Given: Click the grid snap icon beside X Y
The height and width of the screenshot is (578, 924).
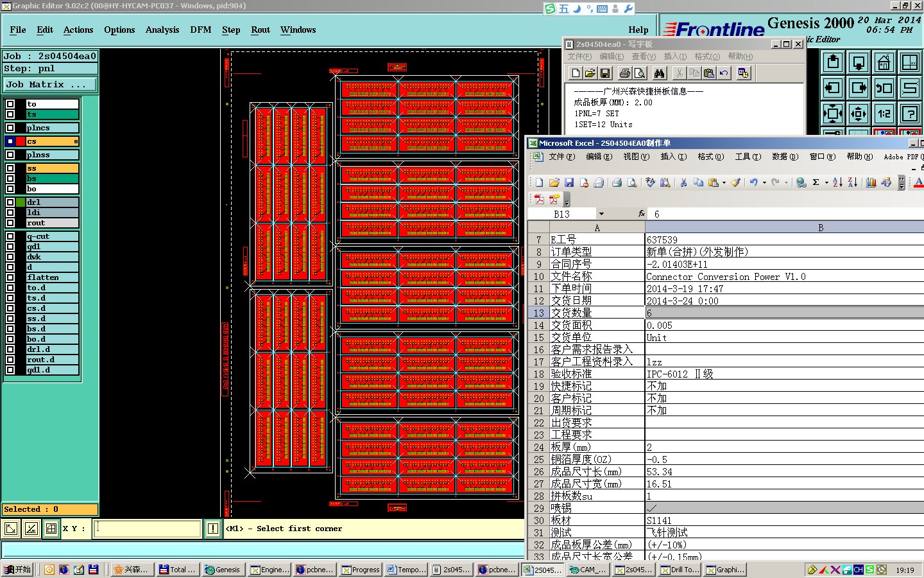Looking at the screenshot, I should [51, 529].
